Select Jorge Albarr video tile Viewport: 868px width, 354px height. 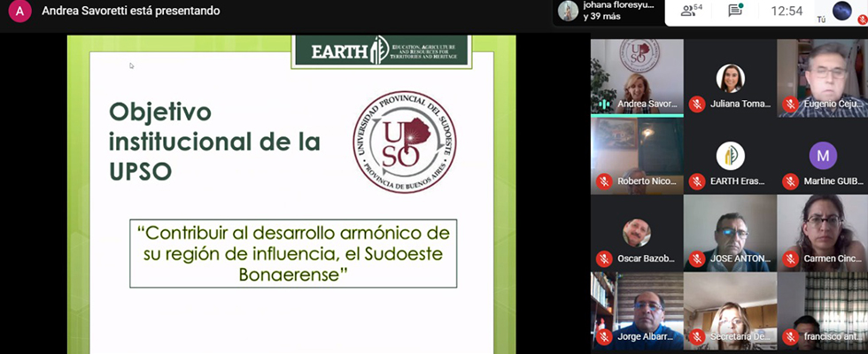637,311
